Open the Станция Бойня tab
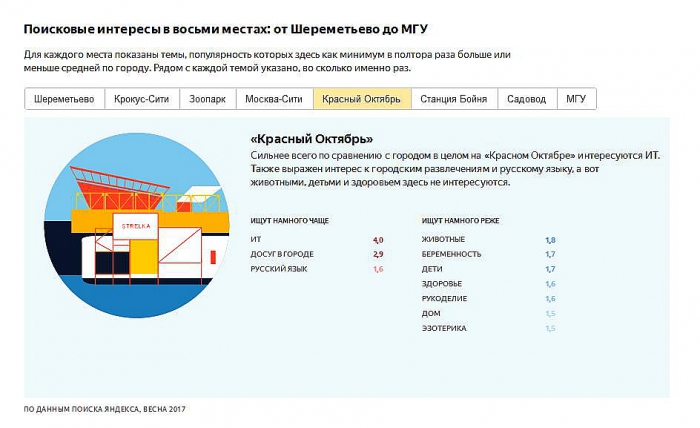 pos(454,99)
